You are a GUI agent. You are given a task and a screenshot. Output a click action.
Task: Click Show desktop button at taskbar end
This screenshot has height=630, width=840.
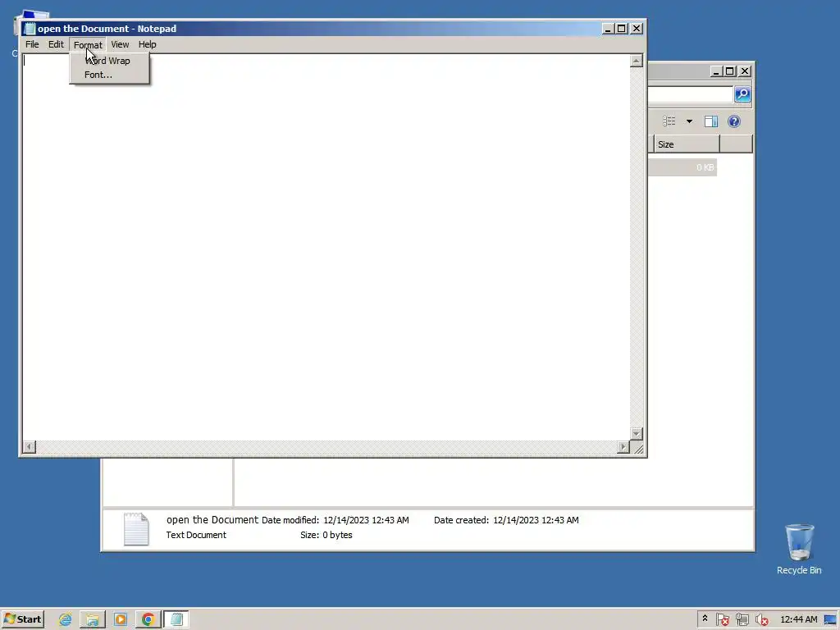pyautogui.click(x=831, y=620)
